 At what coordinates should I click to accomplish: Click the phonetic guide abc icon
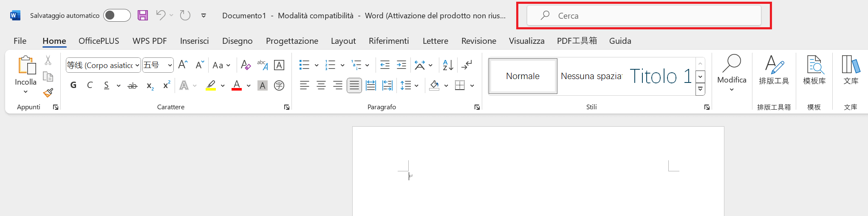click(x=263, y=65)
